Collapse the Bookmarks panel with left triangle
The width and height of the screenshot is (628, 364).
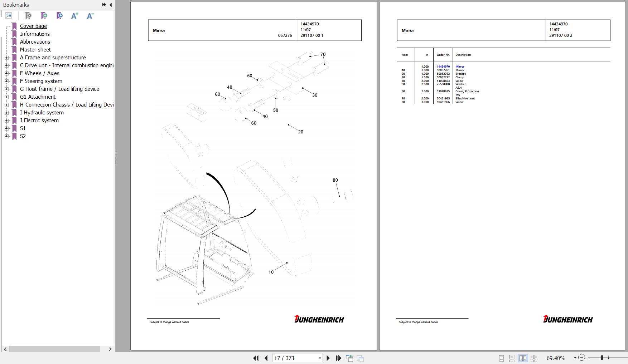[x=111, y=5]
